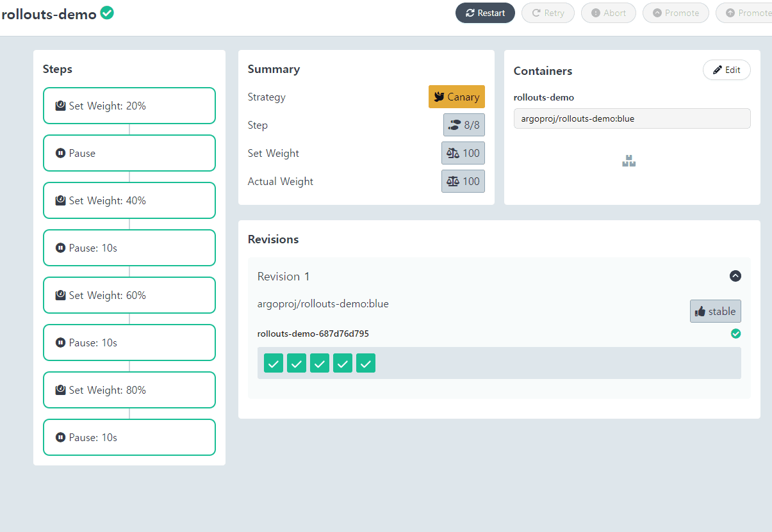
Task: Click the Actual Weight 100 scale badge
Action: (x=463, y=181)
